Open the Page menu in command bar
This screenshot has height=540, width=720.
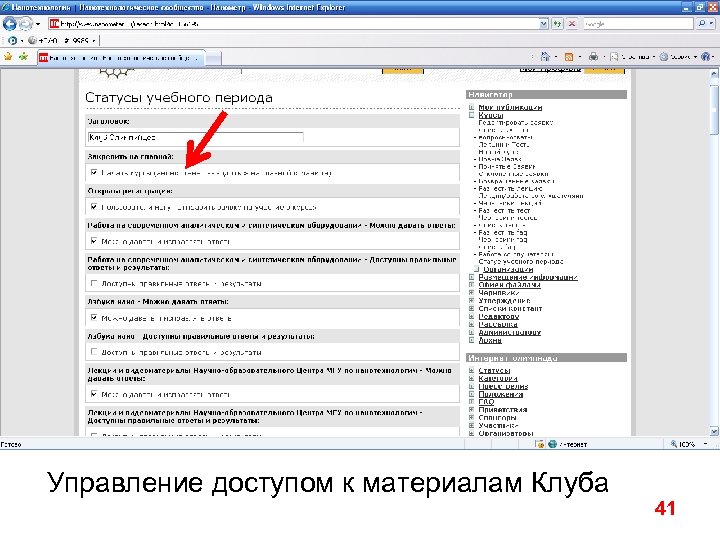[x=630, y=57]
